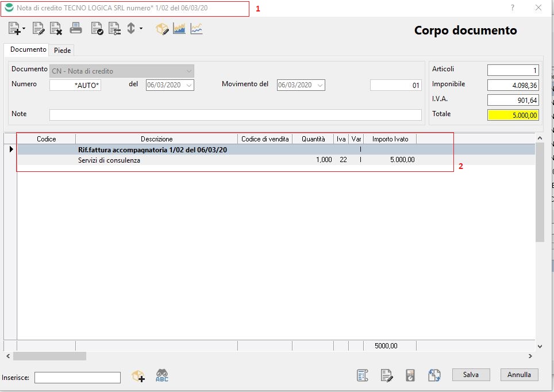Expand the Documento type dropdown

click(x=188, y=71)
